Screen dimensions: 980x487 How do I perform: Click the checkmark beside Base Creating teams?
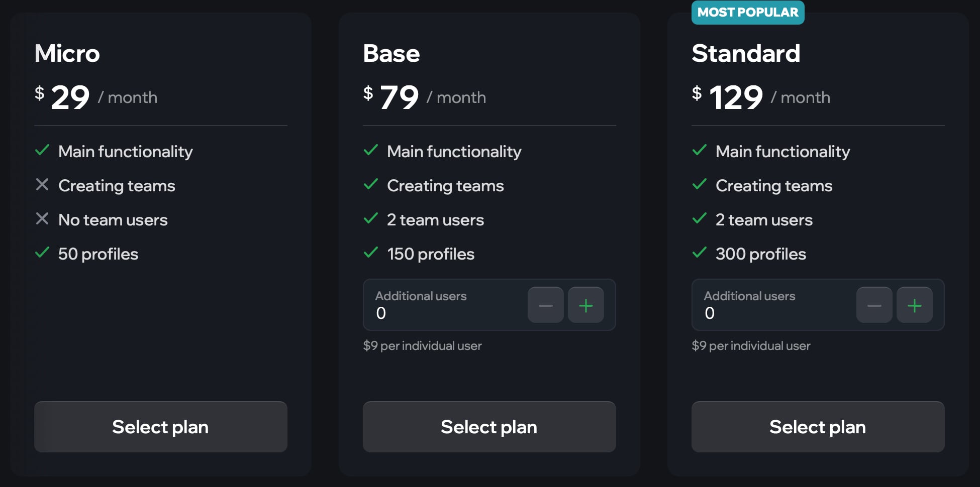tap(371, 184)
